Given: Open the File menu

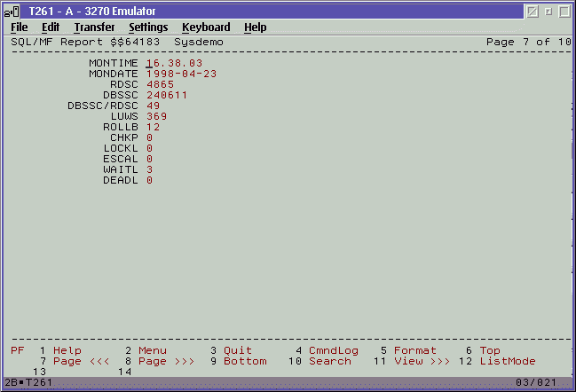Looking at the screenshot, I should (20, 27).
